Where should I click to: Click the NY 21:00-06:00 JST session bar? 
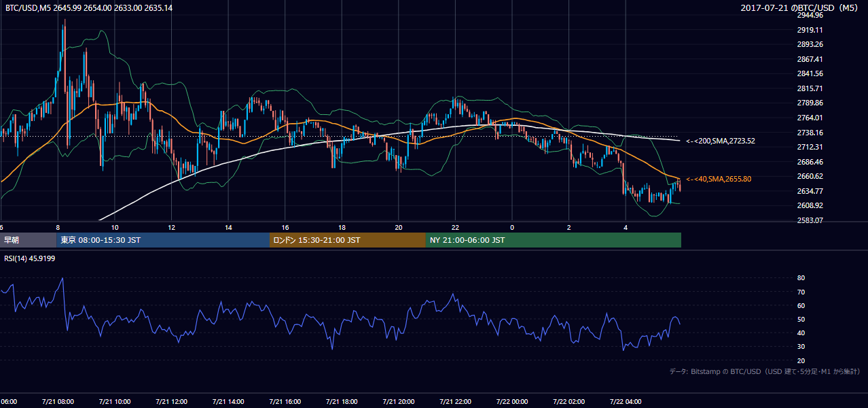tap(554, 240)
